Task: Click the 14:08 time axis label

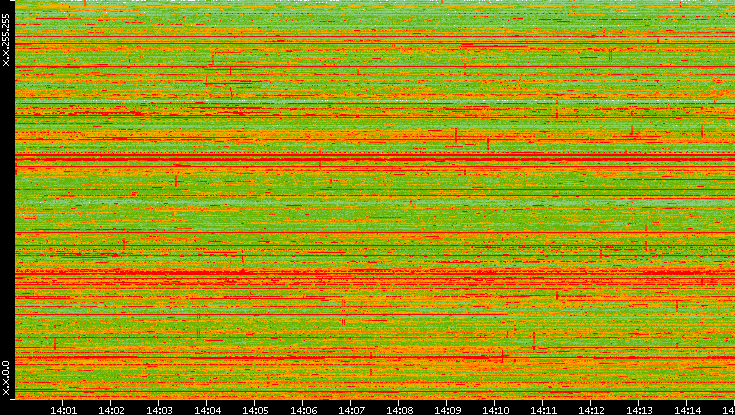Action: tap(399, 410)
